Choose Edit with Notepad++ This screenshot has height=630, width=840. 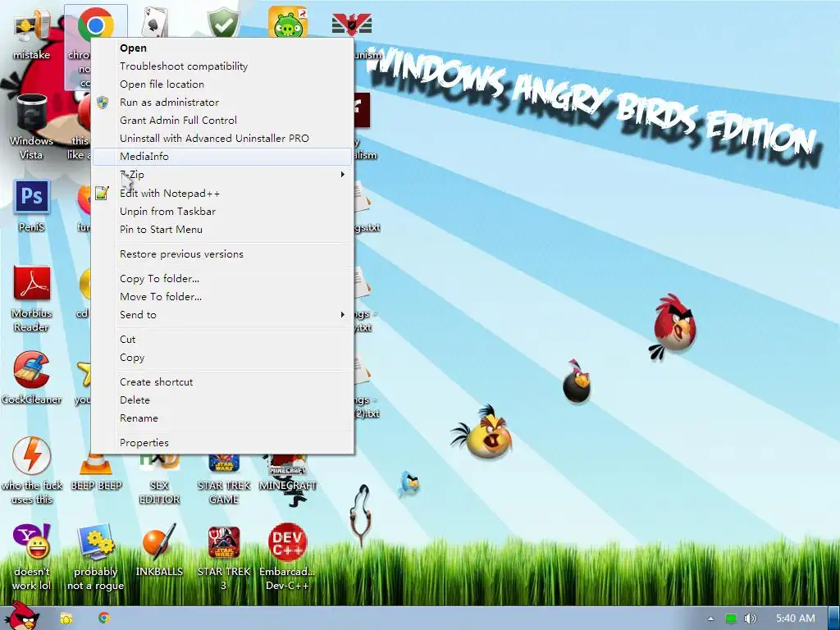(222, 193)
